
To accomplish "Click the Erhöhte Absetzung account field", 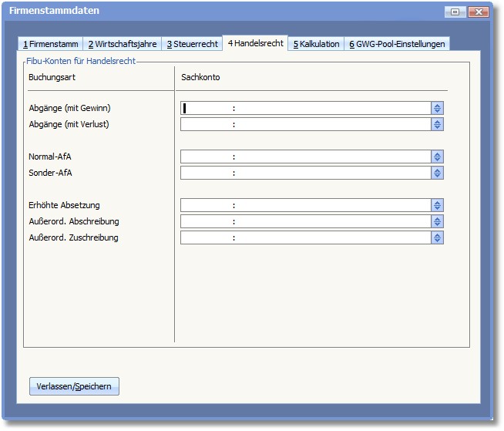I will point(305,206).
